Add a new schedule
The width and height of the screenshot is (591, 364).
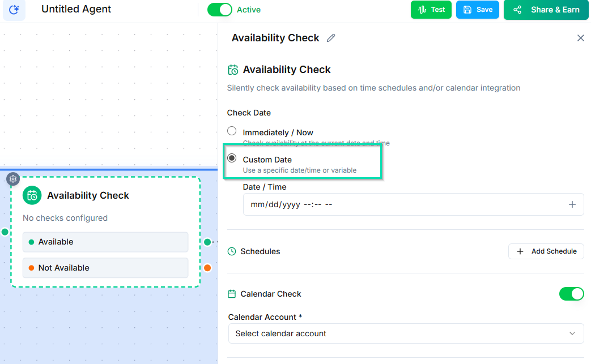(546, 251)
